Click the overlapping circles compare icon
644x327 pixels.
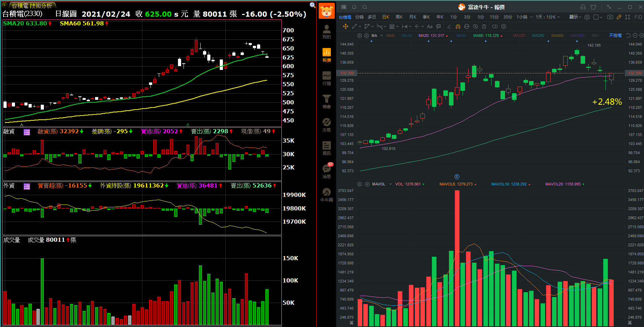[495, 26]
